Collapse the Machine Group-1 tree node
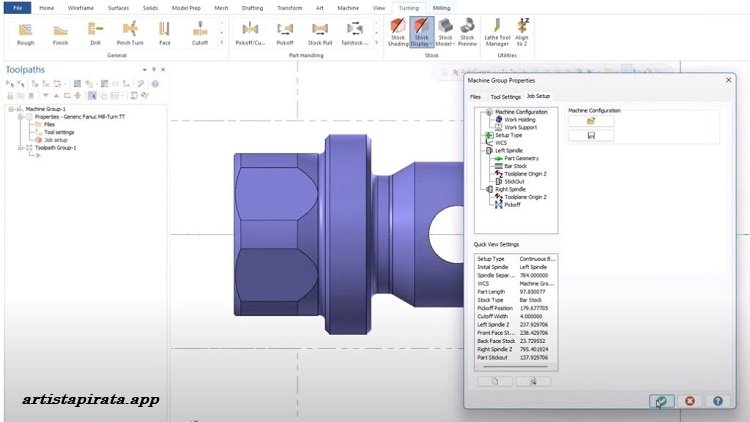 coord(10,108)
